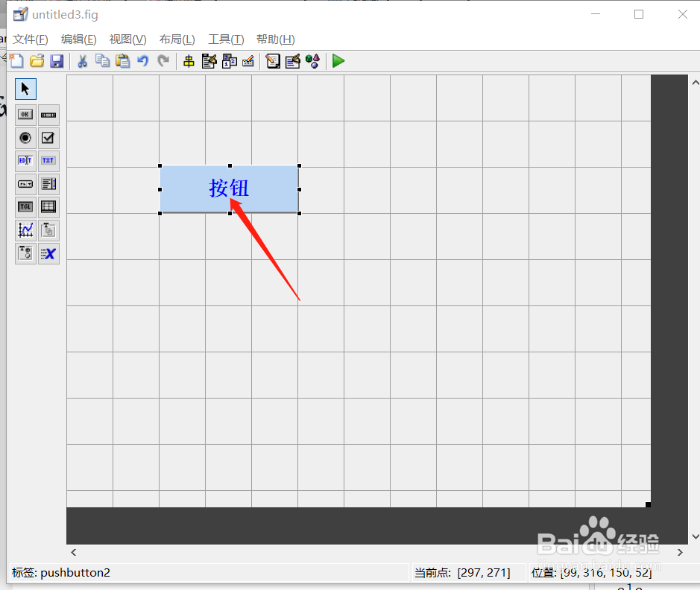The width and height of the screenshot is (700, 590).
Task: Open the 文件(F) menu
Action: (x=31, y=39)
